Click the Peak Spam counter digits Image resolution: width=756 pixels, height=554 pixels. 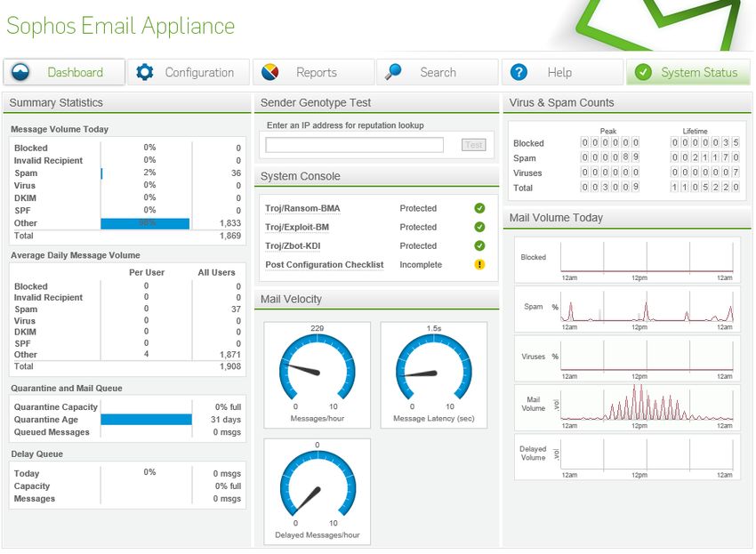coord(610,157)
